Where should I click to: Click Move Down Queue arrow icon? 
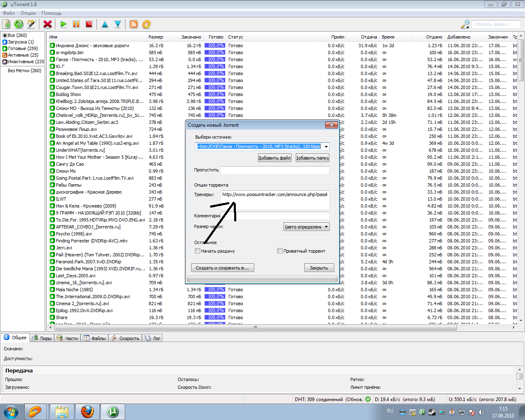118,24
